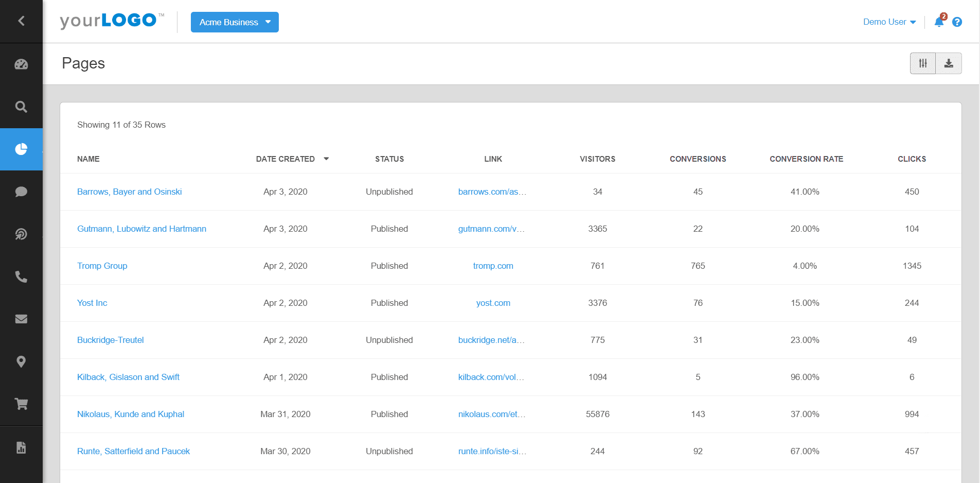Select visitors value 55876

[x=597, y=414]
